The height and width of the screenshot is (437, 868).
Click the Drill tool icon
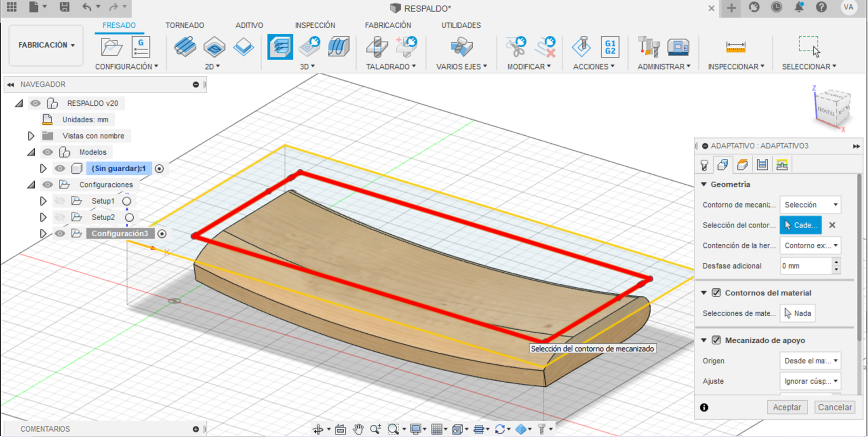point(377,47)
